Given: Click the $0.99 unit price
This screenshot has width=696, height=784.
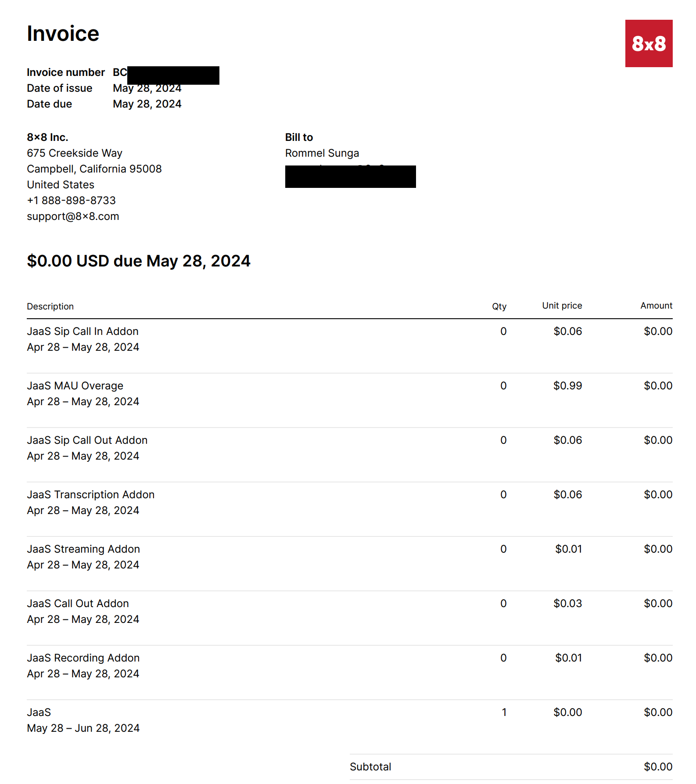Looking at the screenshot, I should (x=567, y=386).
